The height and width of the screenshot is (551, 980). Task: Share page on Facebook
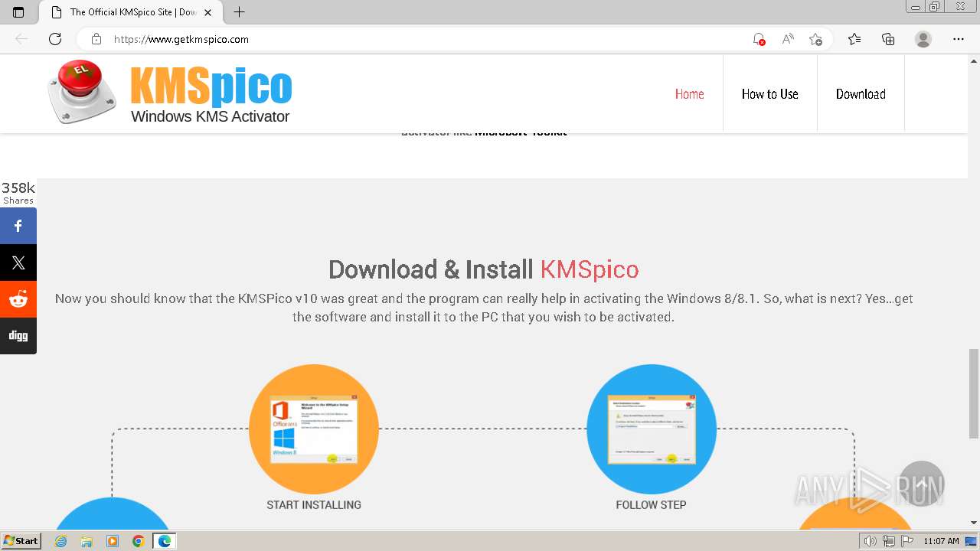18,226
